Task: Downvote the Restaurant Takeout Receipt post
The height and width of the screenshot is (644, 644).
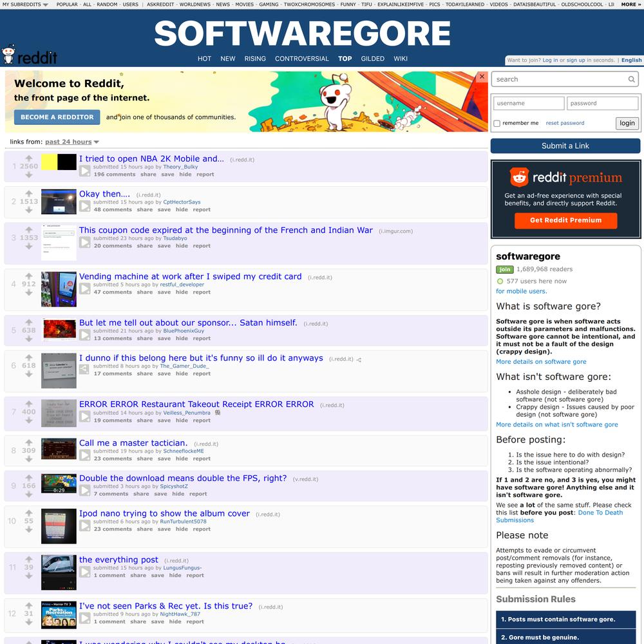Action: point(29,421)
